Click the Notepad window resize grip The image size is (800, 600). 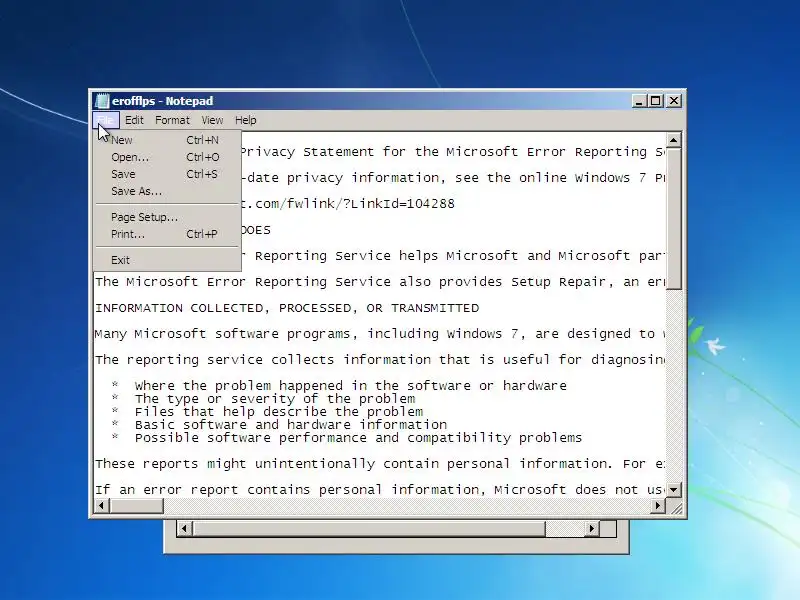point(675,507)
